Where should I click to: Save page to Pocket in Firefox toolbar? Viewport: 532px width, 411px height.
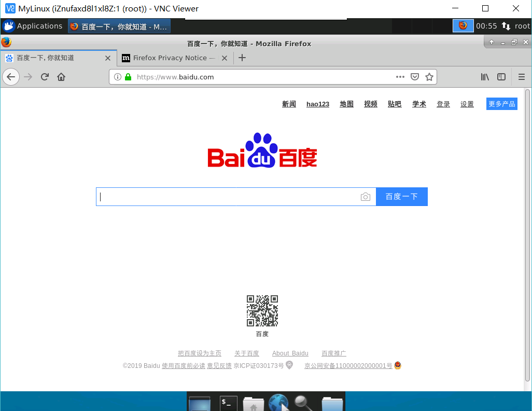(415, 76)
